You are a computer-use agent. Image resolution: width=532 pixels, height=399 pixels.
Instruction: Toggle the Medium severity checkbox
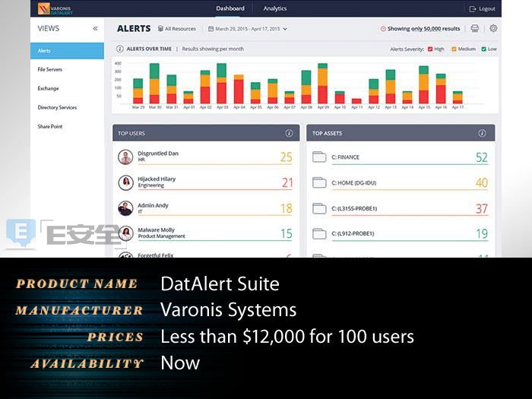454,49
